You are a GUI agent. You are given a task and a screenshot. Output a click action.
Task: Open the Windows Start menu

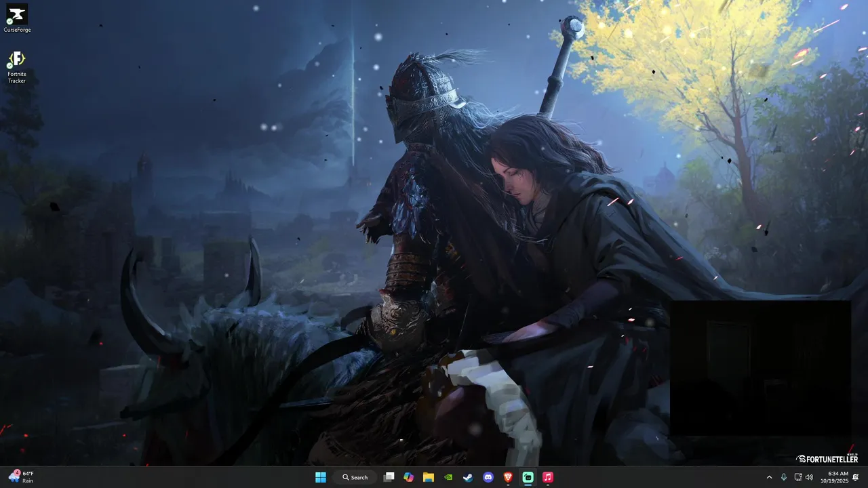point(321,477)
